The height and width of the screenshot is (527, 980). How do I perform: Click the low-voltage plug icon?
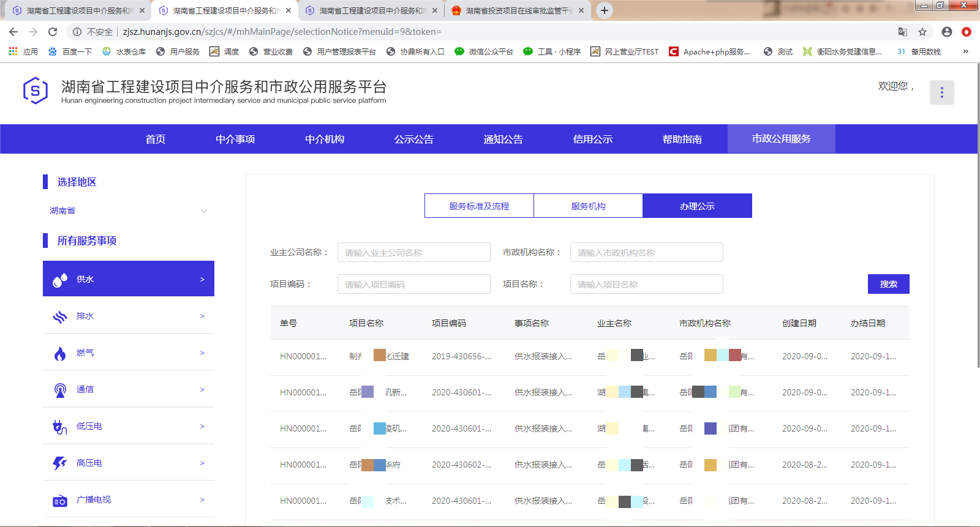pyautogui.click(x=60, y=427)
